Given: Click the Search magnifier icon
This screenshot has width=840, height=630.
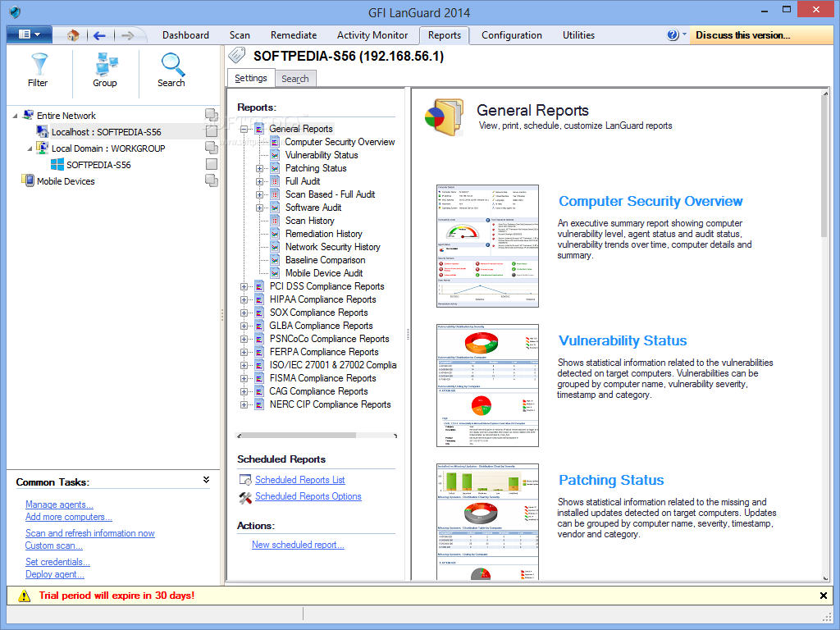Looking at the screenshot, I should 172,64.
